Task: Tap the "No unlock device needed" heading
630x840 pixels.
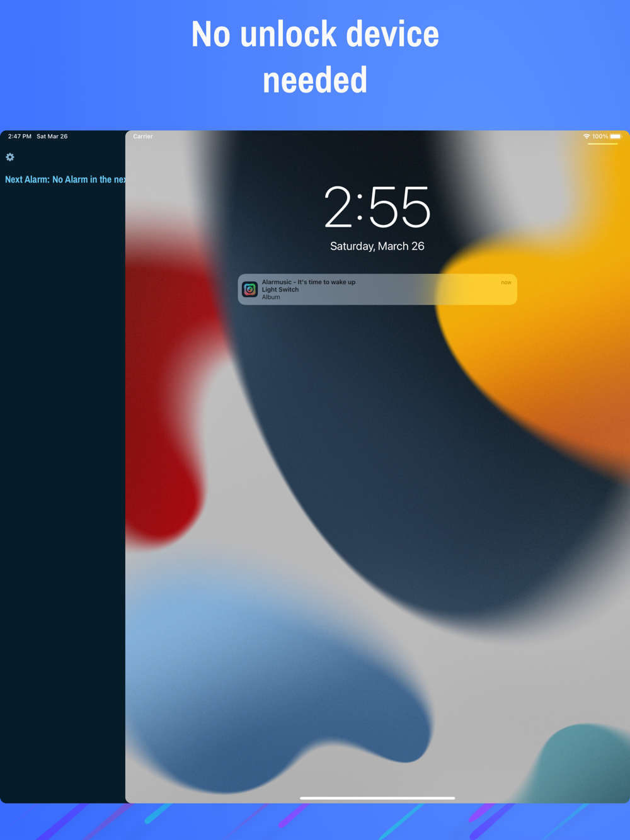Action: (x=315, y=57)
